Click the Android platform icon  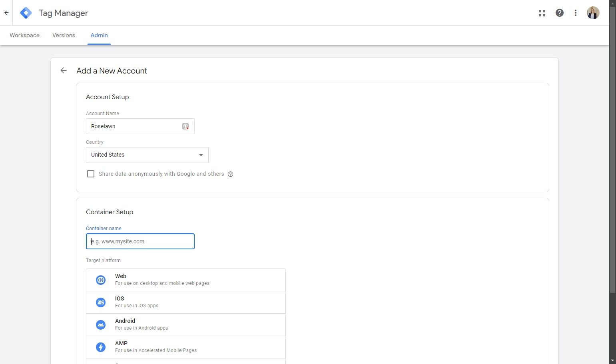pyautogui.click(x=101, y=325)
